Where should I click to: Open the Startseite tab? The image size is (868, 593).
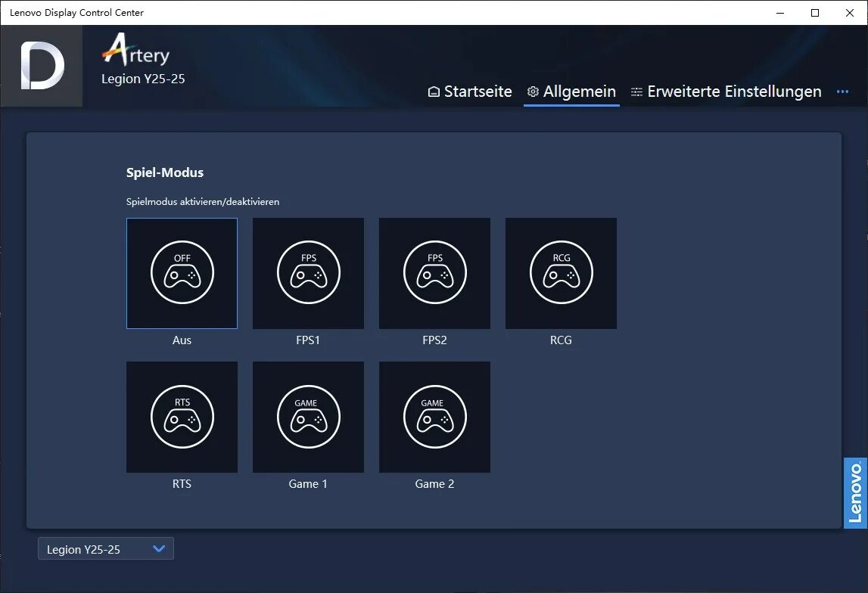470,92
